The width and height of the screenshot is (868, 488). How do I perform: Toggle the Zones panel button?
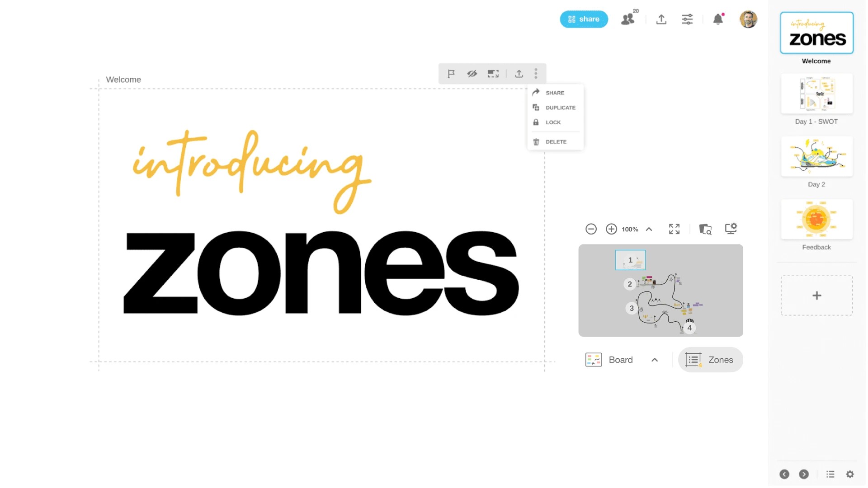[710, 360]
